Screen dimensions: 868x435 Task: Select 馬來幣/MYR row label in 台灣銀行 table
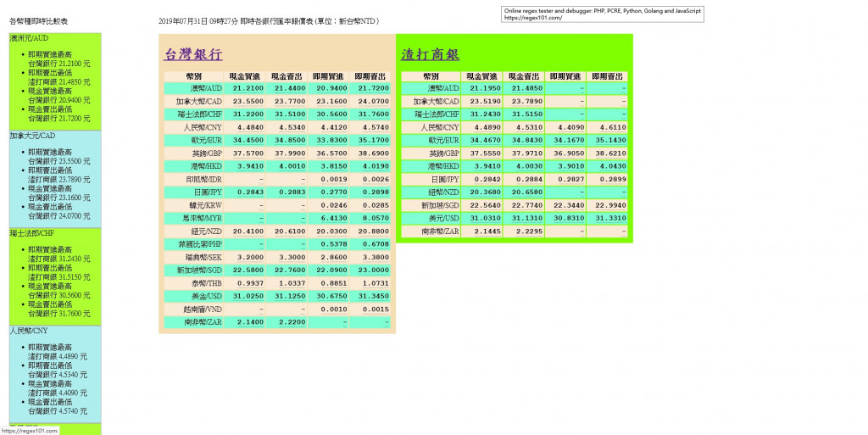click(x=202, y=218)
